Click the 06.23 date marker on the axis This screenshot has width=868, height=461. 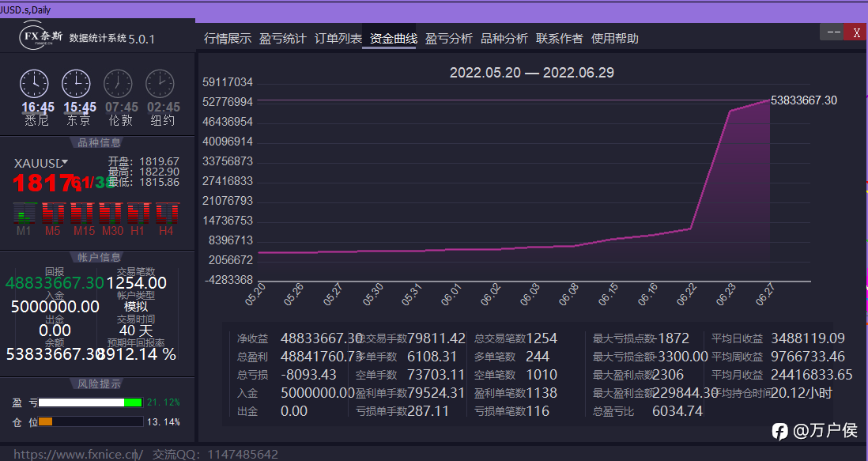pos(726,294)
